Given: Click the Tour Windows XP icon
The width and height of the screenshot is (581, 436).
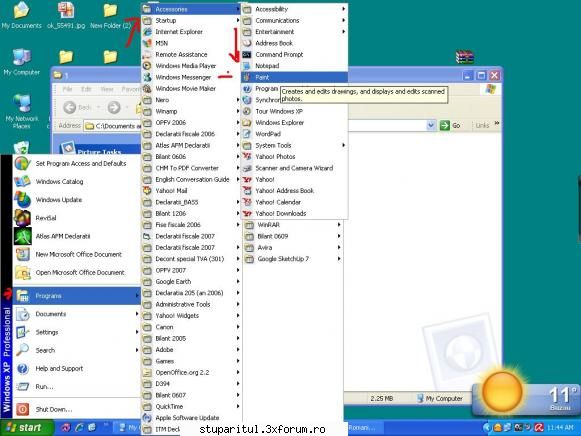Looking at the screenshot, I should click(247, 111).
